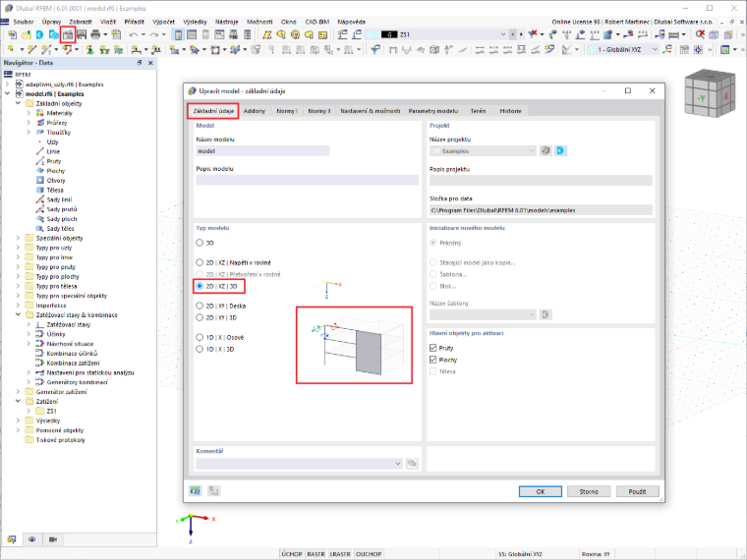Select the 2D | XY | Deska model type
The image size is (747, 560).
(200, 306)
